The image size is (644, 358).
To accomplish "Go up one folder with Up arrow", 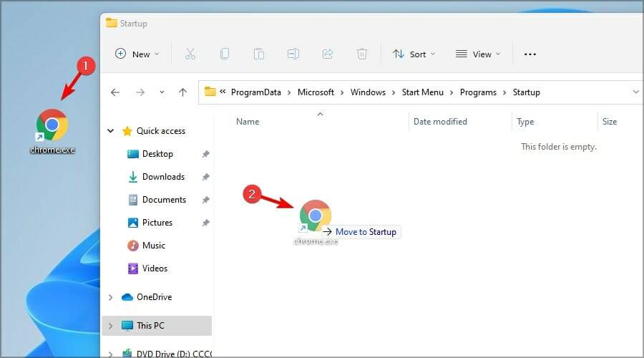I will (x=182, y=92).
